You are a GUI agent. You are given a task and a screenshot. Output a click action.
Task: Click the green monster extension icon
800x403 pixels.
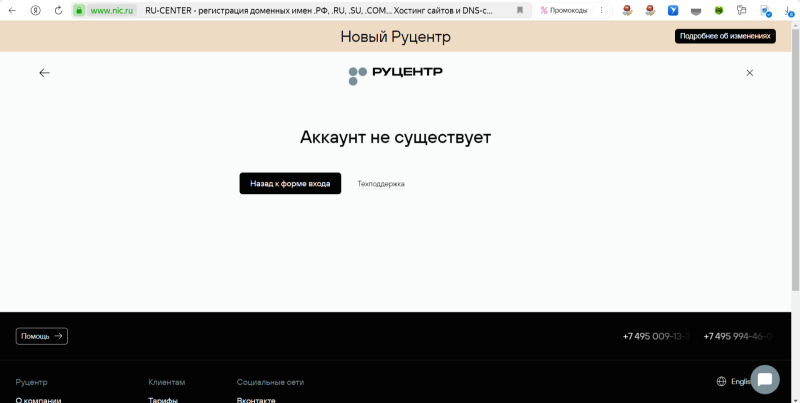click(719, 10)
